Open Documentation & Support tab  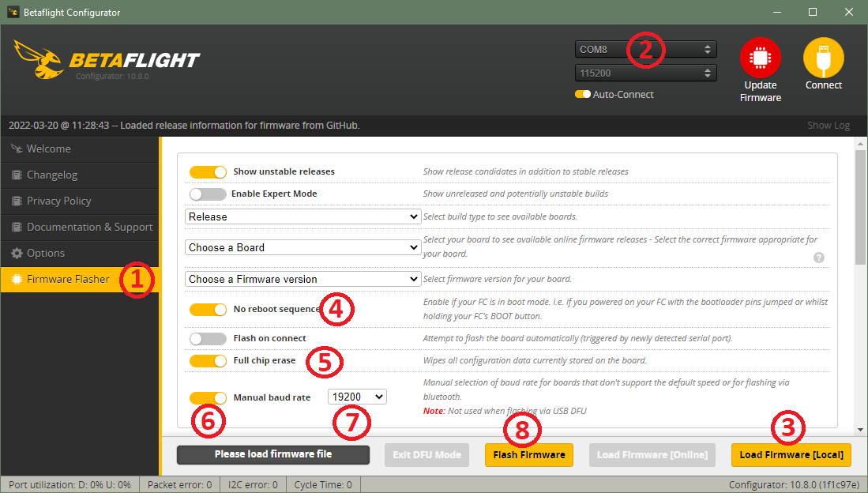point(80,227)
